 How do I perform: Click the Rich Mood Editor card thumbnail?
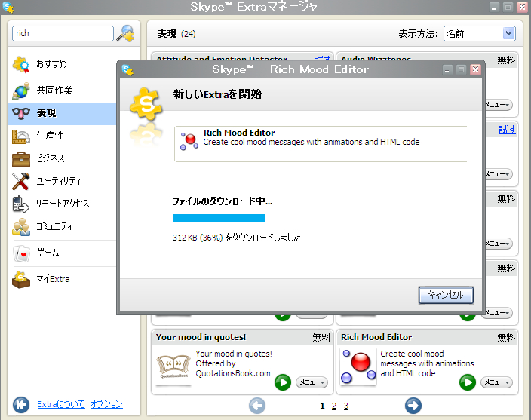click(358, 367)
